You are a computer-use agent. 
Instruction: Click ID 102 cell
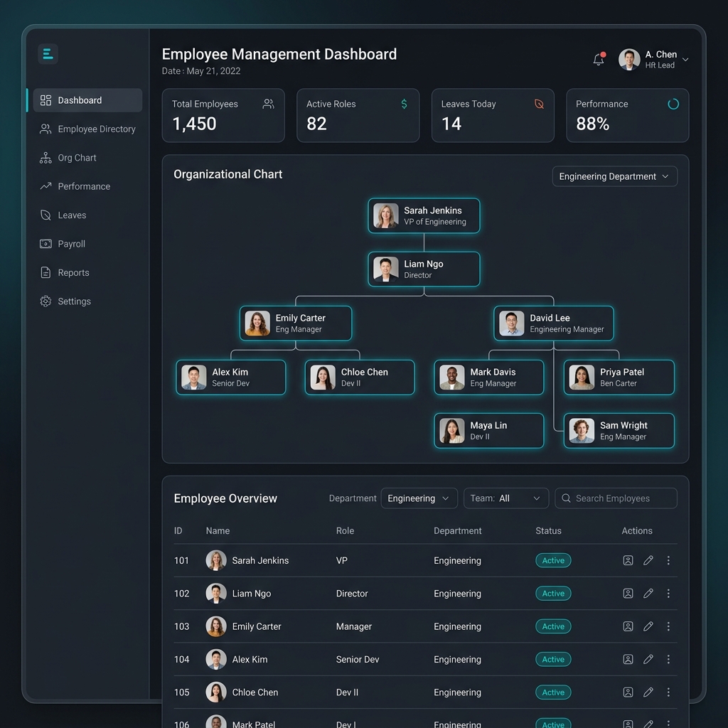181,594
